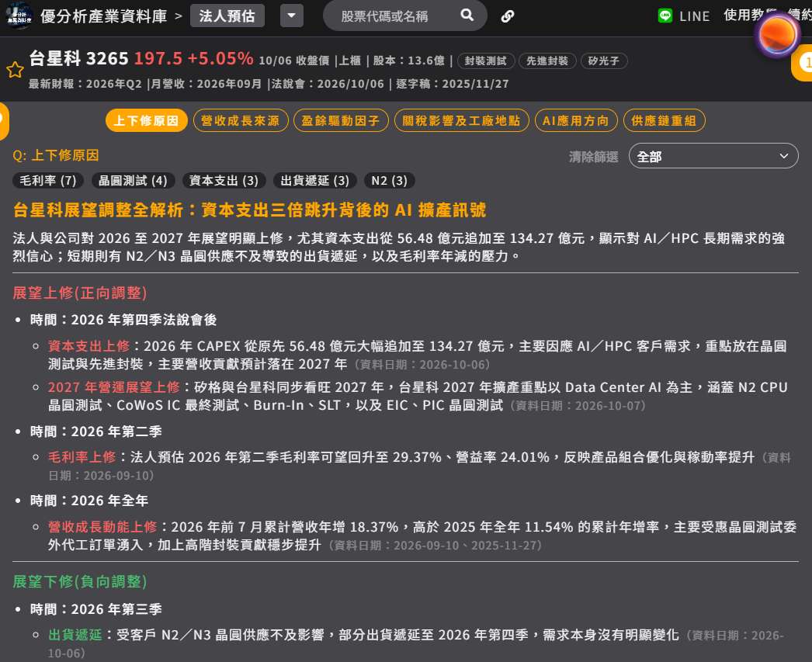Click the LINE app icon
Screen dimensions: 812x662
tap(665, 16)
